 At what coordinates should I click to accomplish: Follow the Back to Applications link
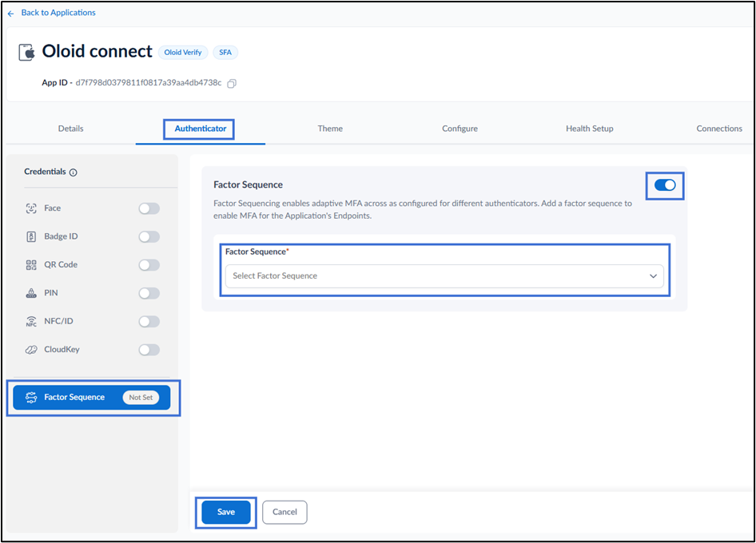click(58, 13)
